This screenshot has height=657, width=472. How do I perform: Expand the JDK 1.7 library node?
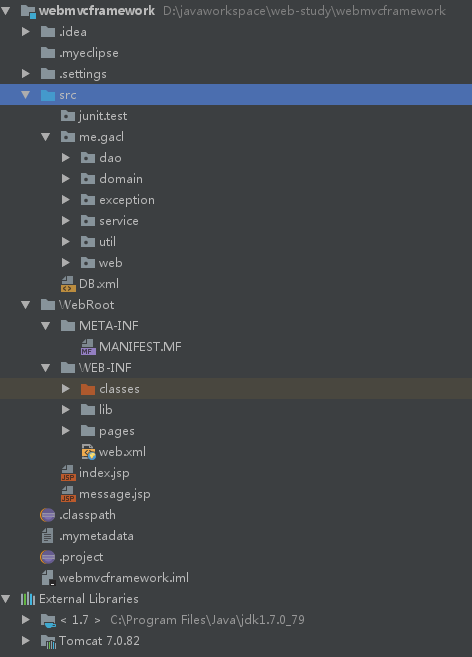[26, 619]
